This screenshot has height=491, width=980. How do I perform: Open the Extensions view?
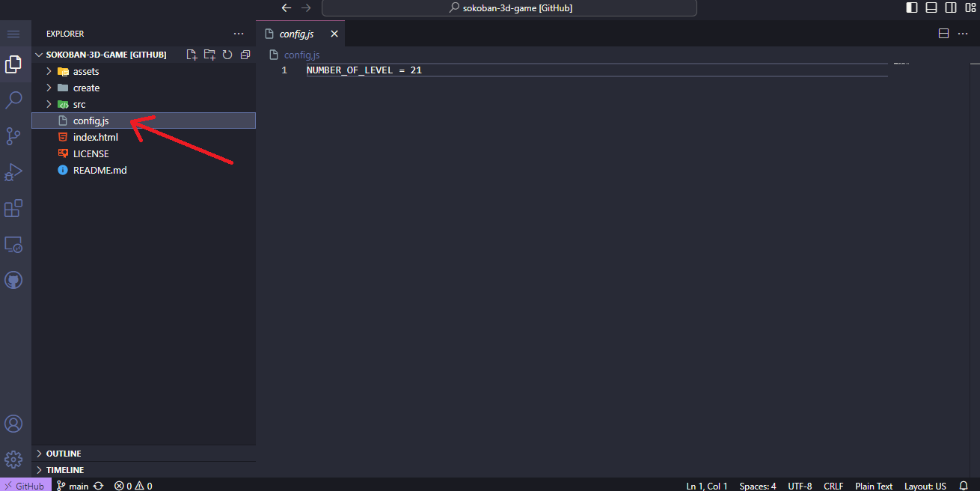[x=13, y=208]
